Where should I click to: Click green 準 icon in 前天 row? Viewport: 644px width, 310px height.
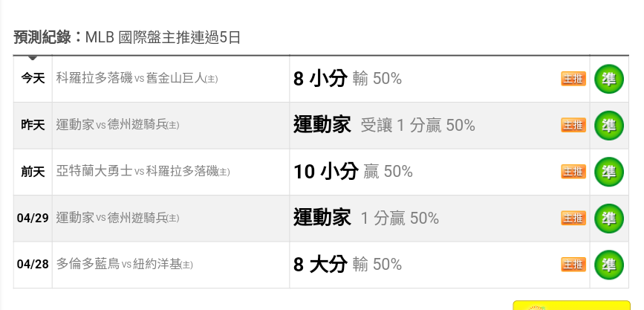[x=609, y=172]
